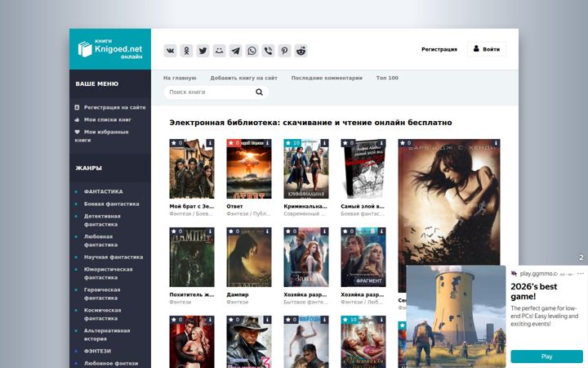The width and height of the screenshot is (588, 368).
Task: Open the "Самый злой в..." book cover
Action: click(363, 169)
